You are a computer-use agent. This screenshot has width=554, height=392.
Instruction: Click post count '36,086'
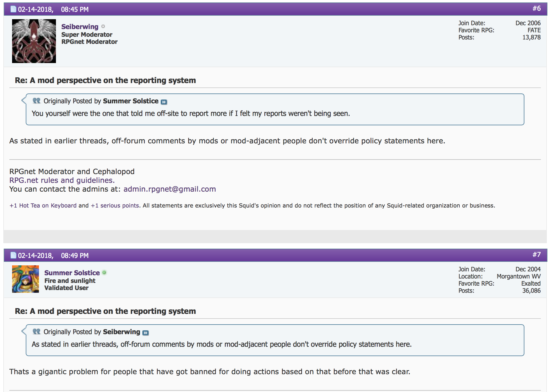532,291
